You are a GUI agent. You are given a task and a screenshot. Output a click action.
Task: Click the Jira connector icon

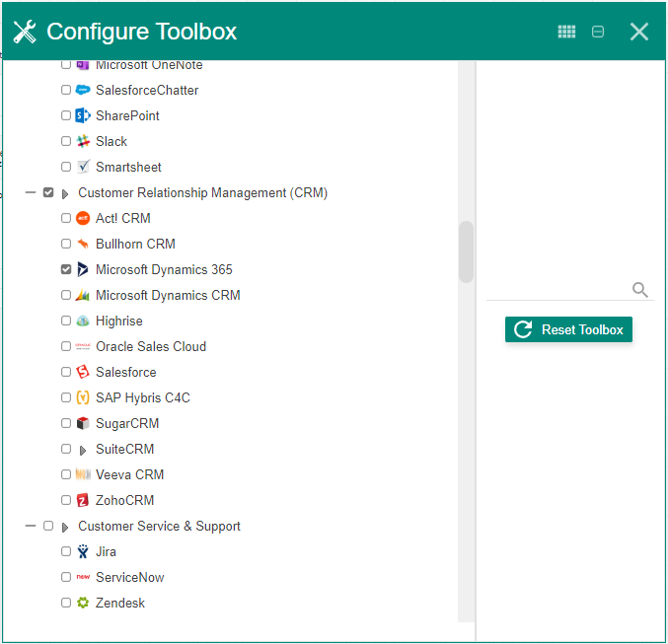coord(83,551)
